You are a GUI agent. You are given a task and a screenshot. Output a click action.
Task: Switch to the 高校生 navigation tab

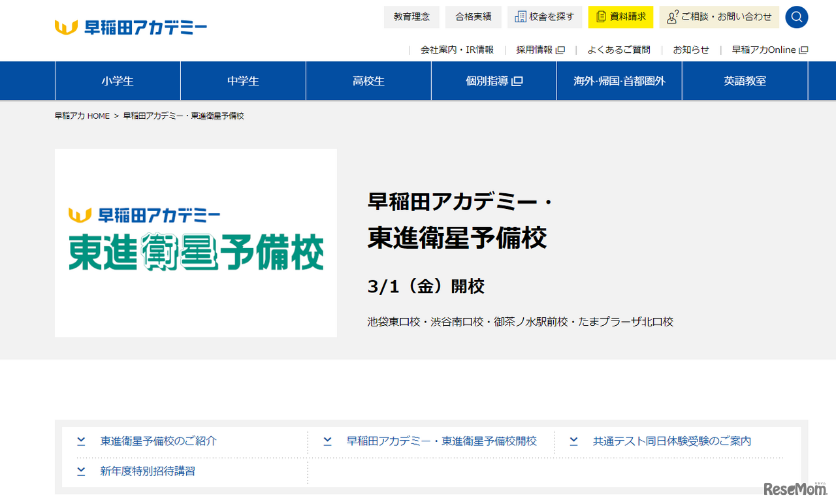(x=368, y=80)
